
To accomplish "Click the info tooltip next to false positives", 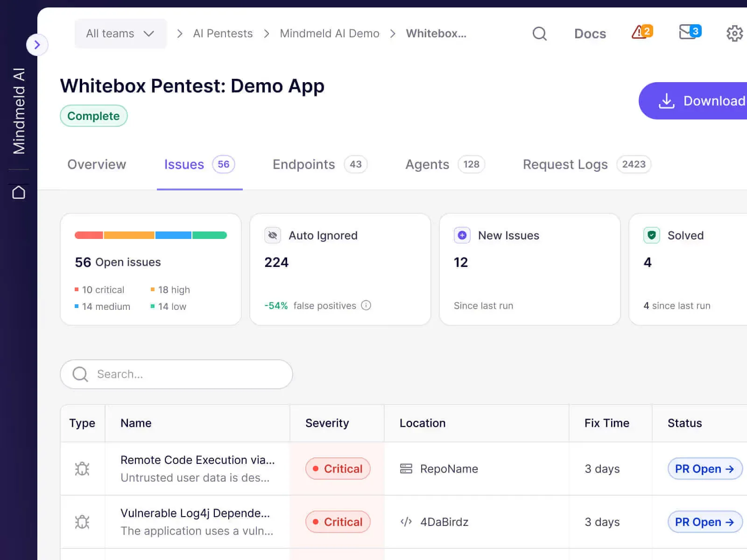I will coord(366,306).
